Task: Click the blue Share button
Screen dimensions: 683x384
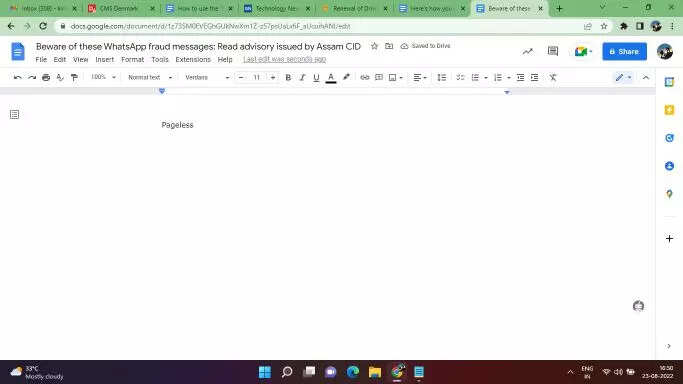Action: pos(624,51)
